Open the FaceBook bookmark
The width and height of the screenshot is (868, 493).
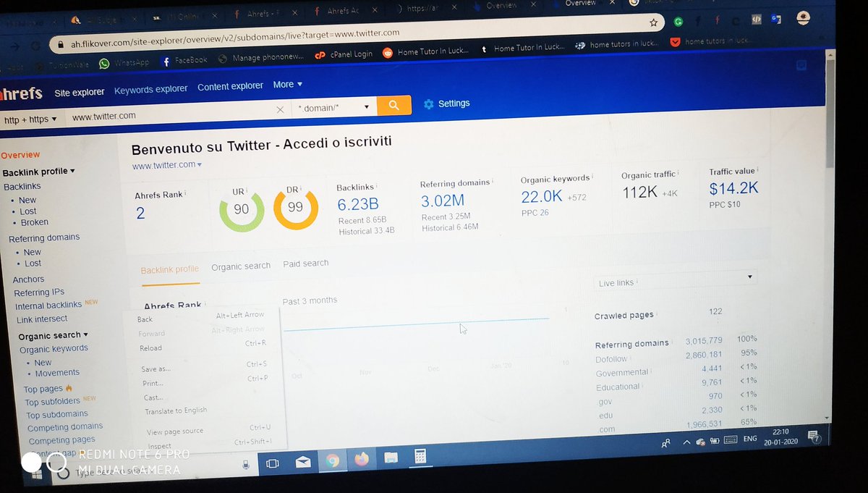tap(184, 61)
